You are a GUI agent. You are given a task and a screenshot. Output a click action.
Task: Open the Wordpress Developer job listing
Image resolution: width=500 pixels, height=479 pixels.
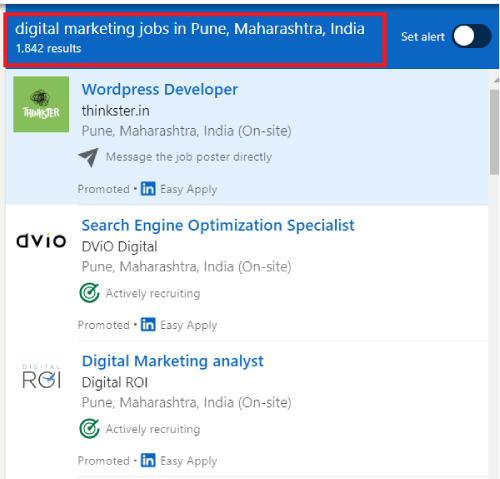tap(160, 89)
